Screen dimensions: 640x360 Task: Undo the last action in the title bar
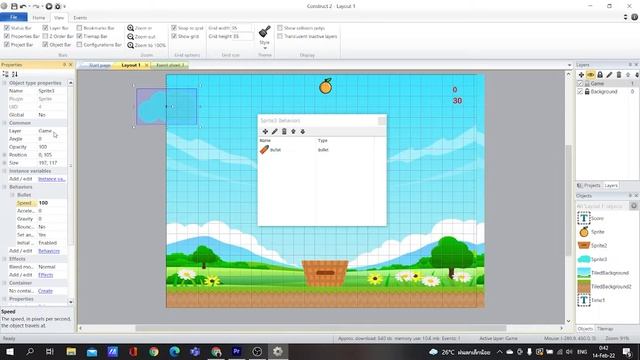click(23, 6)
